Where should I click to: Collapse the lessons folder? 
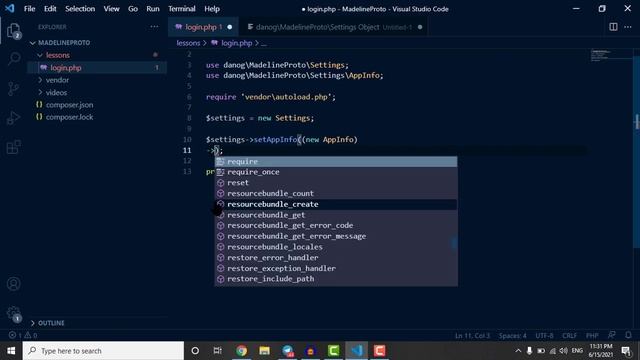pos(58,55)
